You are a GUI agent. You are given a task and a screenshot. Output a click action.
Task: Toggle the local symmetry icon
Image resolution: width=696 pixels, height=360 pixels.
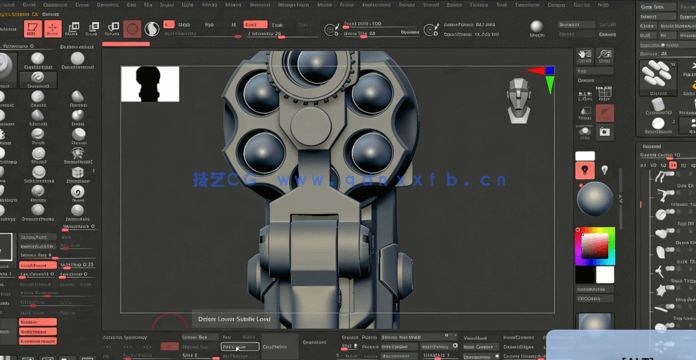(585, 95)
